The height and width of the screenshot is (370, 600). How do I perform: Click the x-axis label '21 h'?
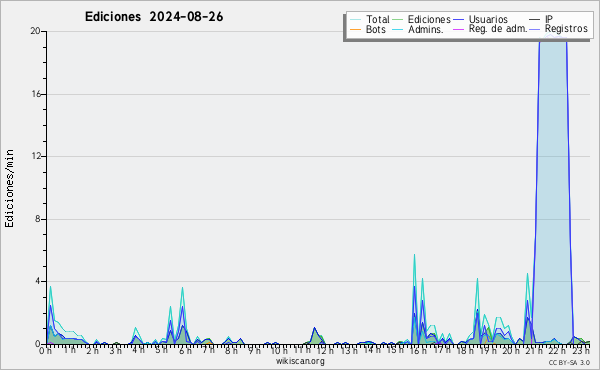click(x=533, y=350)
